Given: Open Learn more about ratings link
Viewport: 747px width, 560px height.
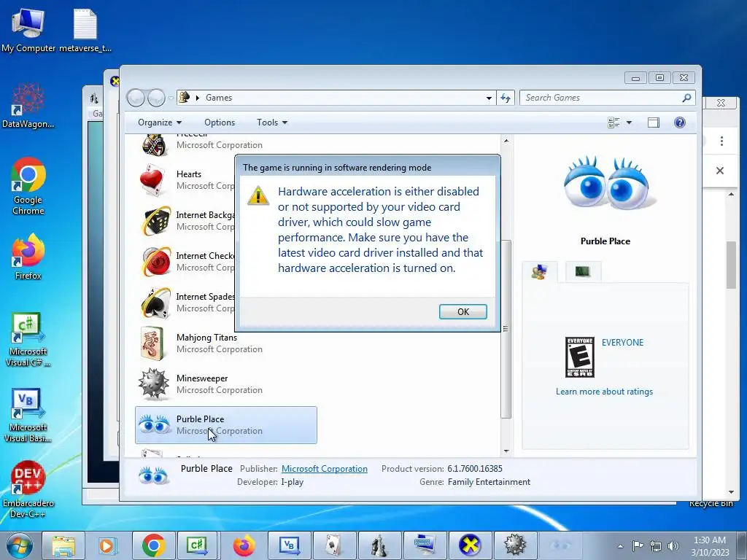Looking at the screenshot, I should point(604,392).
